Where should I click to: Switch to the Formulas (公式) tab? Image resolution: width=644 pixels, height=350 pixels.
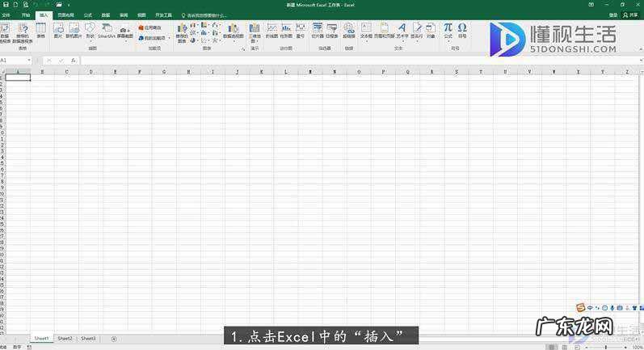pos(88,15)
